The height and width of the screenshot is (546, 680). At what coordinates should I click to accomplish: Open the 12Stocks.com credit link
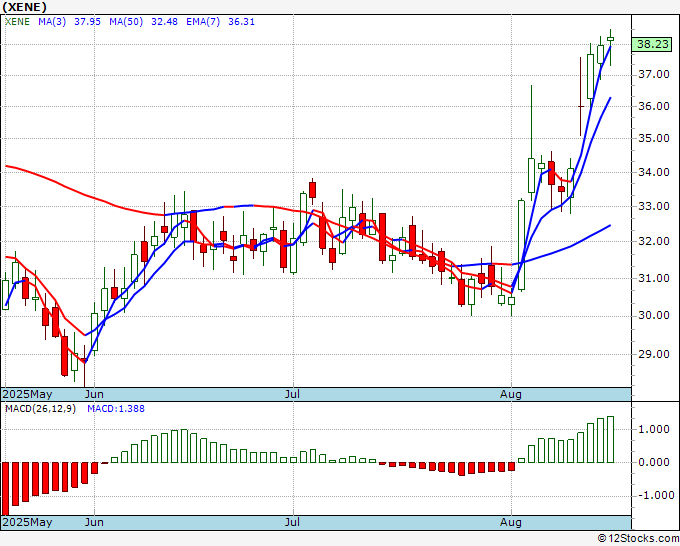tap(638, 539)
